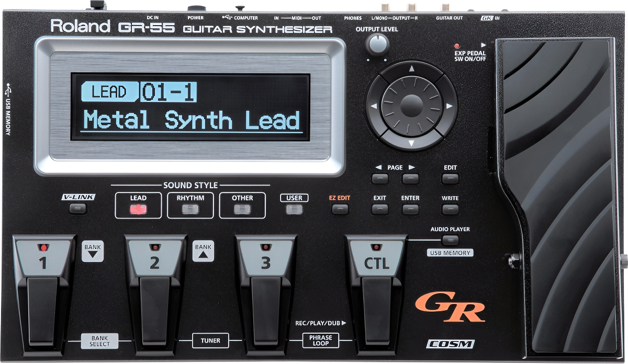Select the RHYTHM sound style

point(190,210)
